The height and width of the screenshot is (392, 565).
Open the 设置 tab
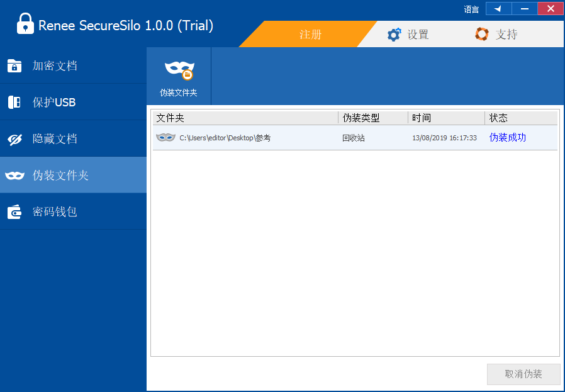[x=409, y=35]
